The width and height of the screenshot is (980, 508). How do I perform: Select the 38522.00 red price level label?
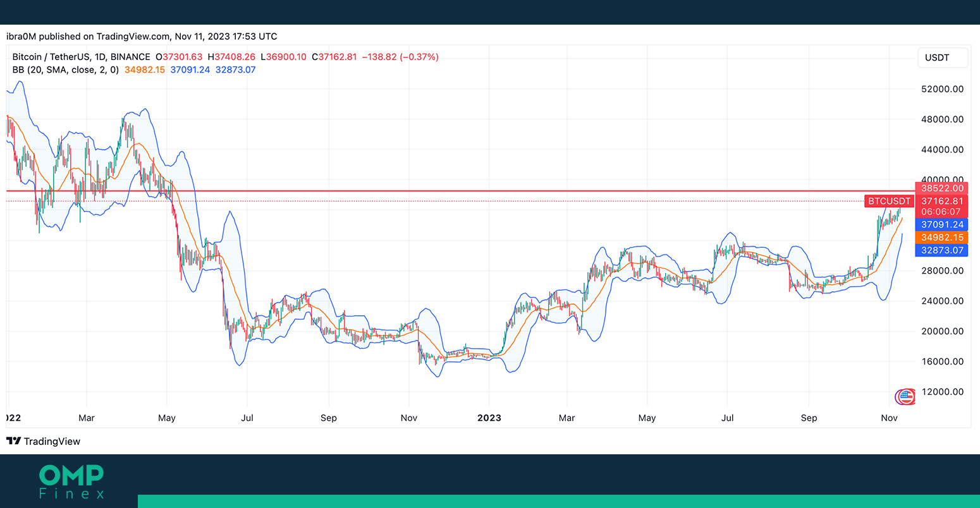tap(942, 188)
